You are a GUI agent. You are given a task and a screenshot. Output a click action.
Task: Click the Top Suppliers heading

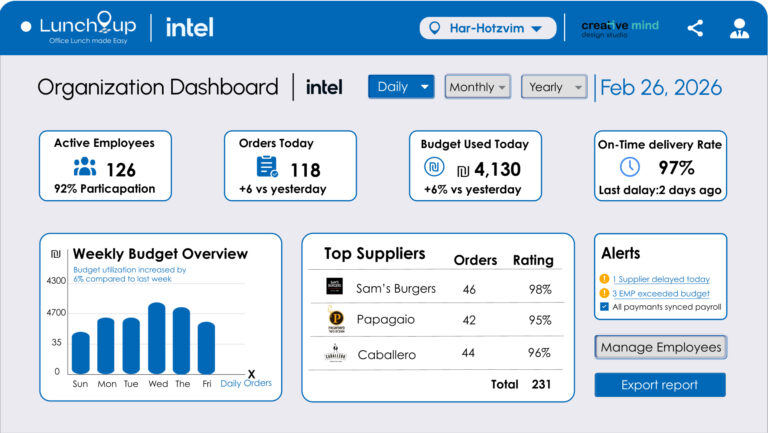tap(375, 254)
